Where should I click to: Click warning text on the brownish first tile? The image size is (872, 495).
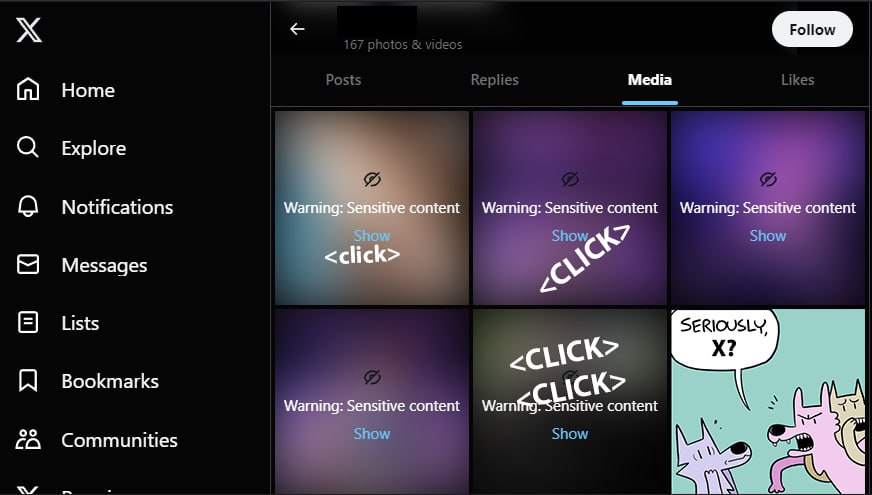click(x=372, y=208)
